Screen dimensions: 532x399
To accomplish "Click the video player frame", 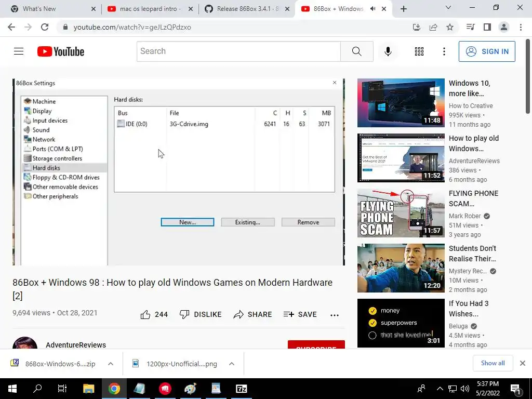I will tap(179, 172).
